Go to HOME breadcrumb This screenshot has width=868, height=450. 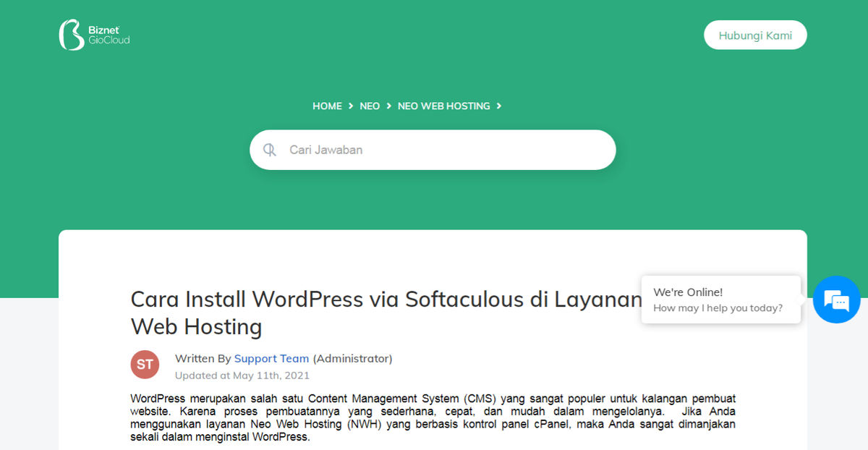327,106
